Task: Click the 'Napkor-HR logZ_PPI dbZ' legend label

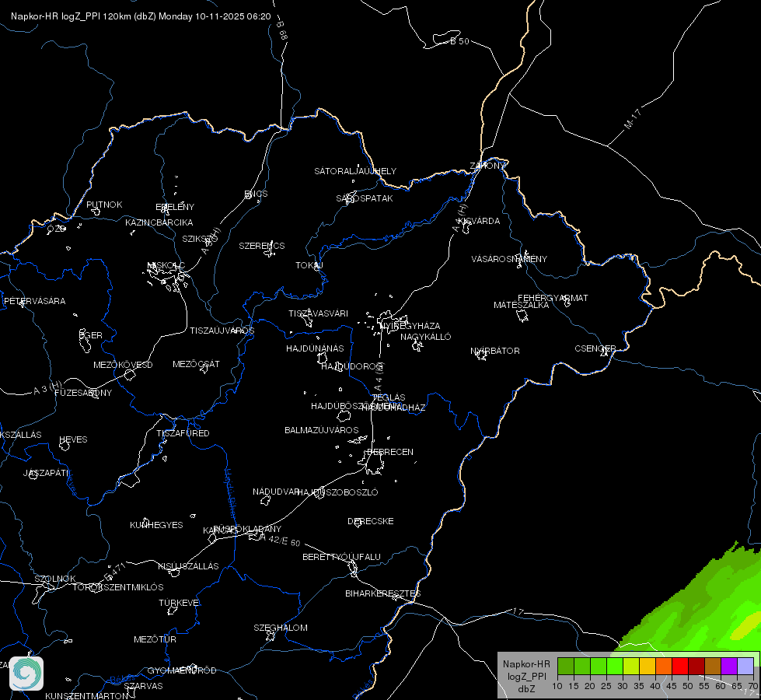Action: (526, 676)
